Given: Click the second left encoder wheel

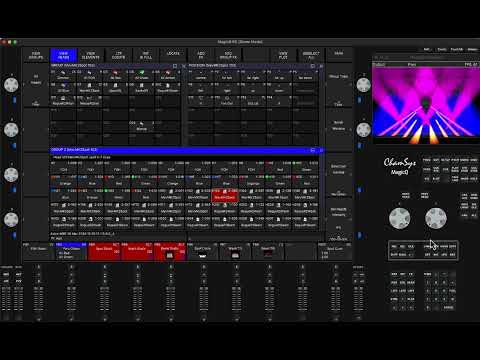Looking at the screenshot, I should point(11,130).
